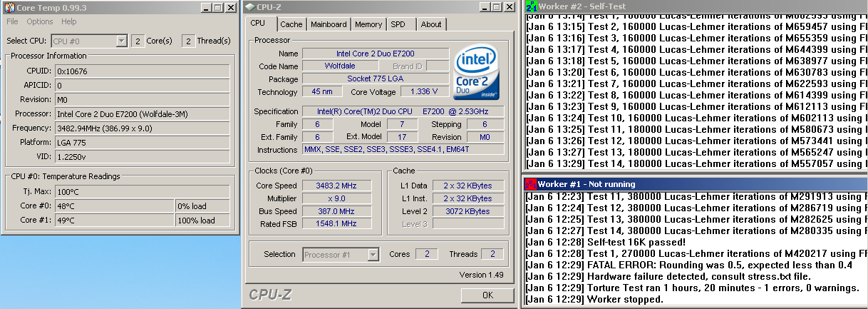Click the Technology value 45 nm

(x=321, y=92)
